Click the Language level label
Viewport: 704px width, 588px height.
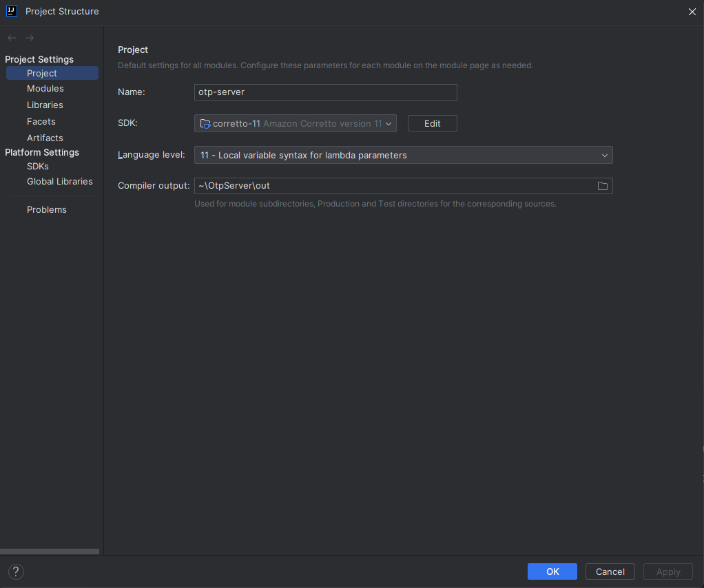tap(152, 155)
